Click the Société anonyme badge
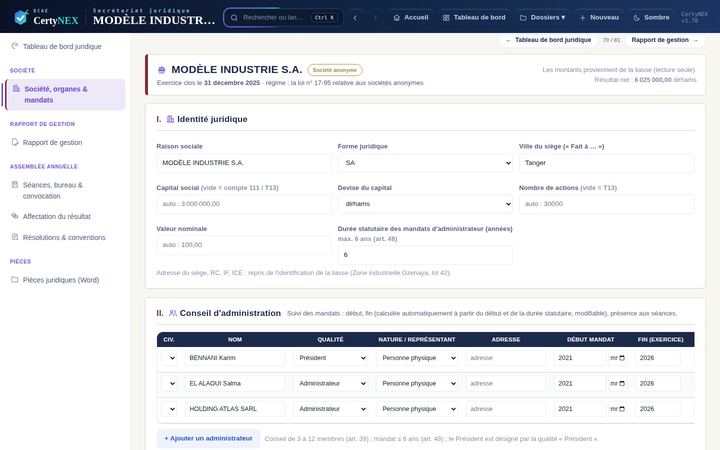 (x=335, y=70)
